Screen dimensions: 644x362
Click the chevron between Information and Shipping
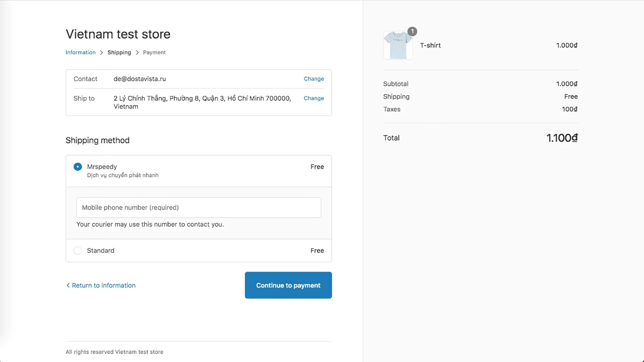(101, 53)
